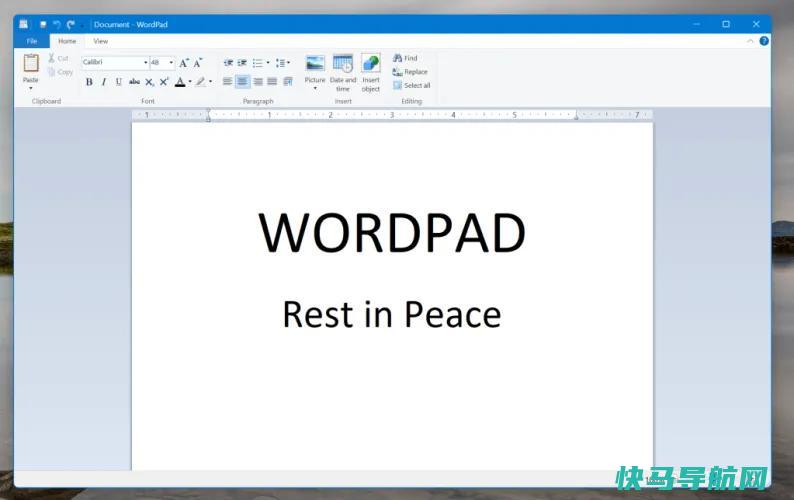Open the Paragraph settings dialog icon
Viewport: 794px width, 500px height.
pos(288,82)
